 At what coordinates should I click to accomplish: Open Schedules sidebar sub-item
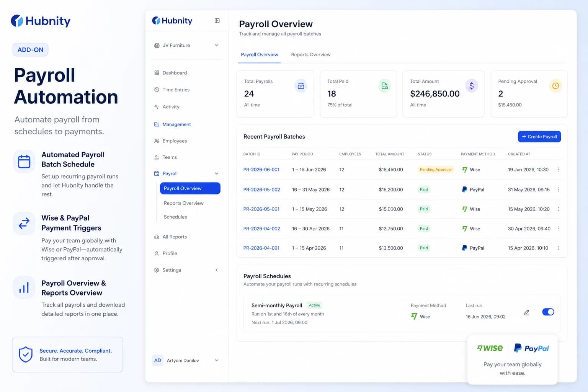175,217
